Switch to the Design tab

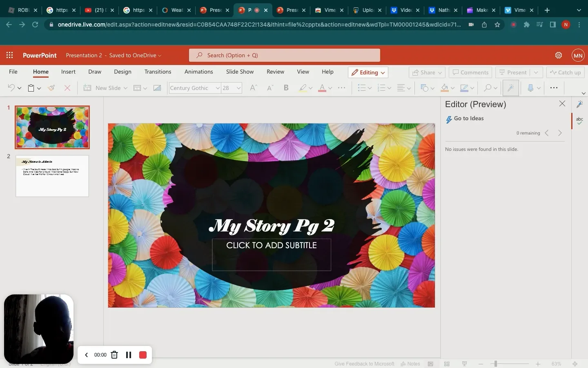122,72
